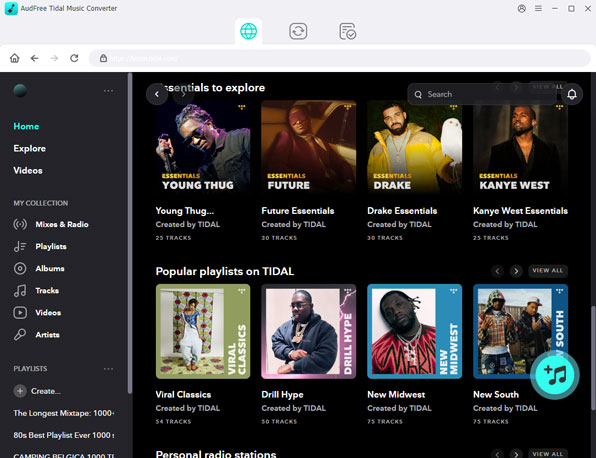
Task: Click next arrow for Personal radio stations
Action: click(x=516, y=454)
